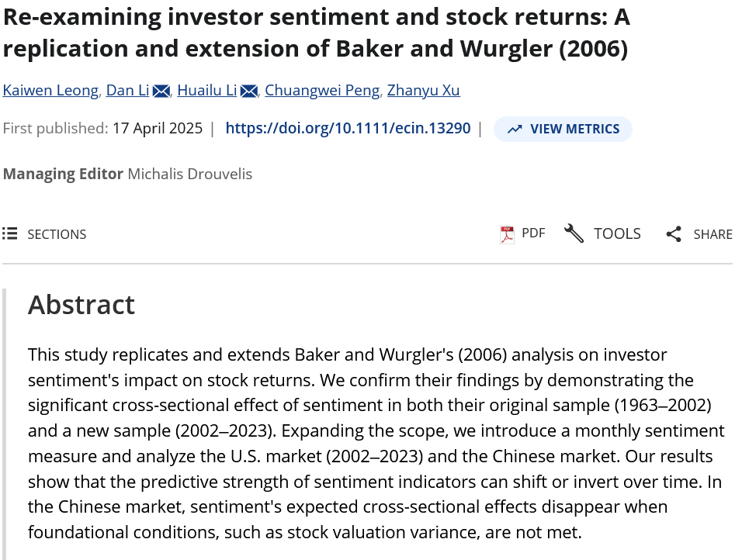749x560 pixels.
Task: Click the Tools wrench icon
Action: (x=574, y=233)
